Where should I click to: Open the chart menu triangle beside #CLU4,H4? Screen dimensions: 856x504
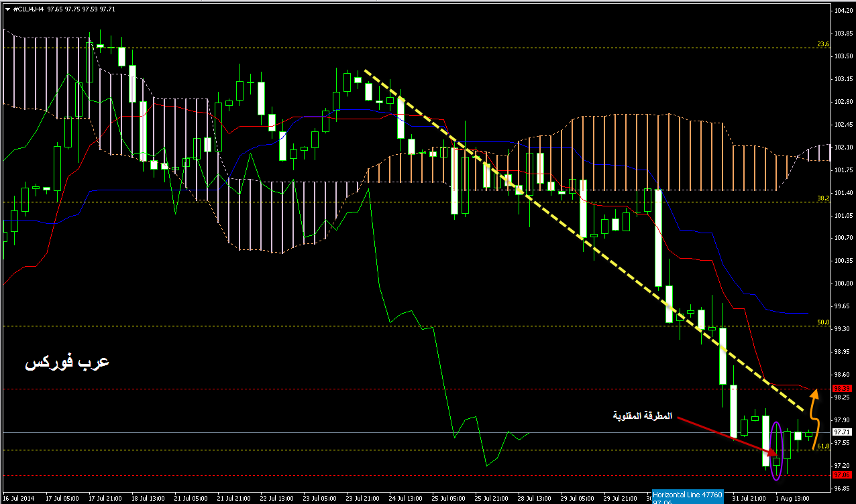tap(7, 8)
